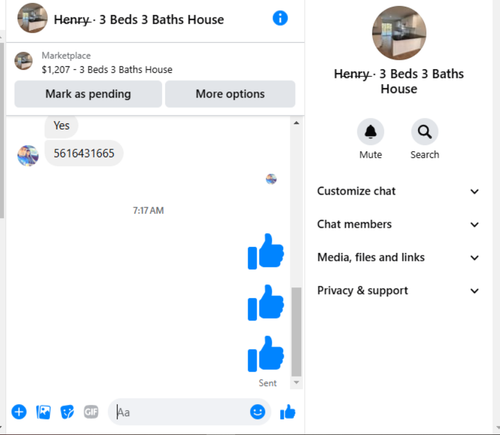Click the small seen-by avatar indicator

tap(271, 179)
